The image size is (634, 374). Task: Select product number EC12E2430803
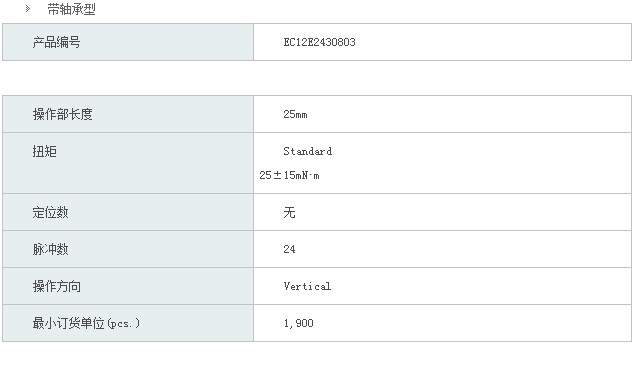tap(319, 42)
